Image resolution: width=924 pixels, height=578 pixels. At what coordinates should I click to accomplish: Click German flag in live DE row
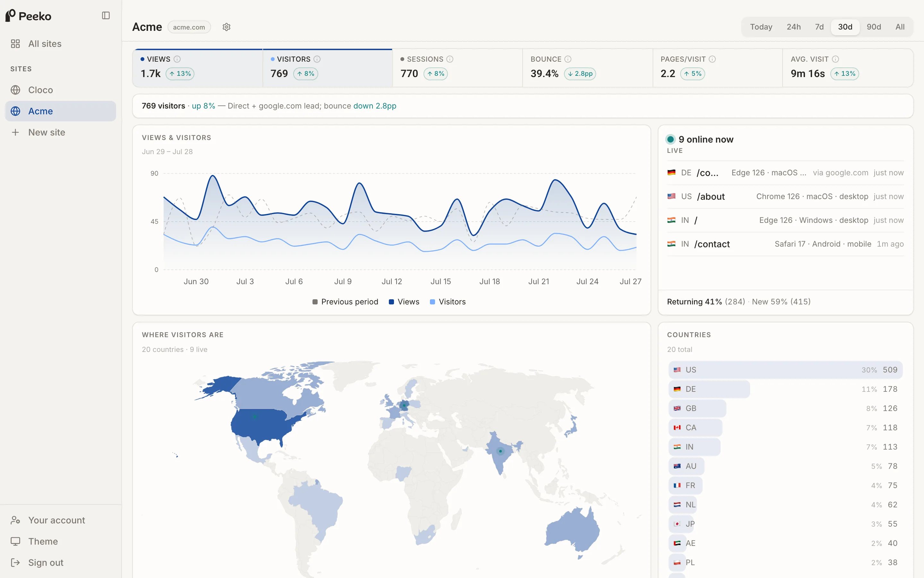click(671, 173)
